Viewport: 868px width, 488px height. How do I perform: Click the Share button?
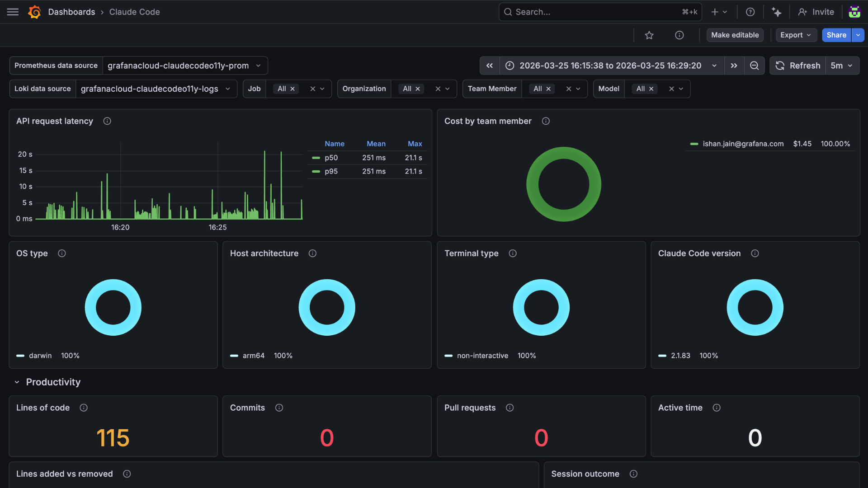836,35
